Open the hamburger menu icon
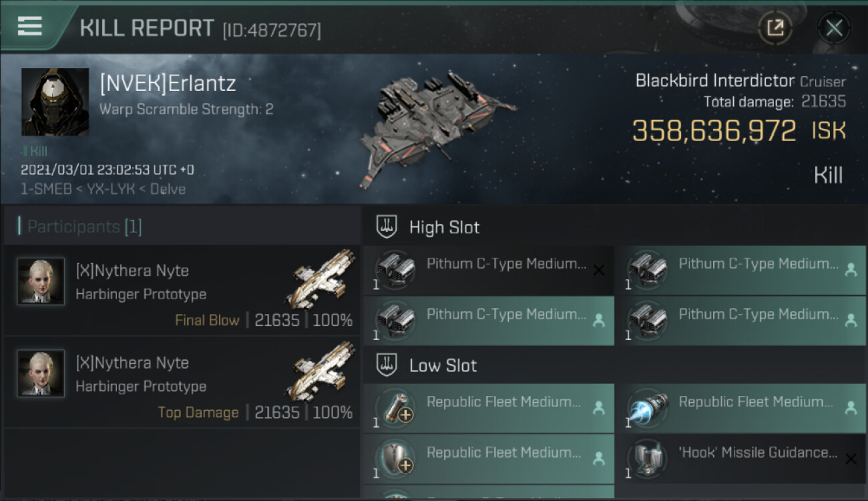The image size is (868, 501). coord(30,26)
